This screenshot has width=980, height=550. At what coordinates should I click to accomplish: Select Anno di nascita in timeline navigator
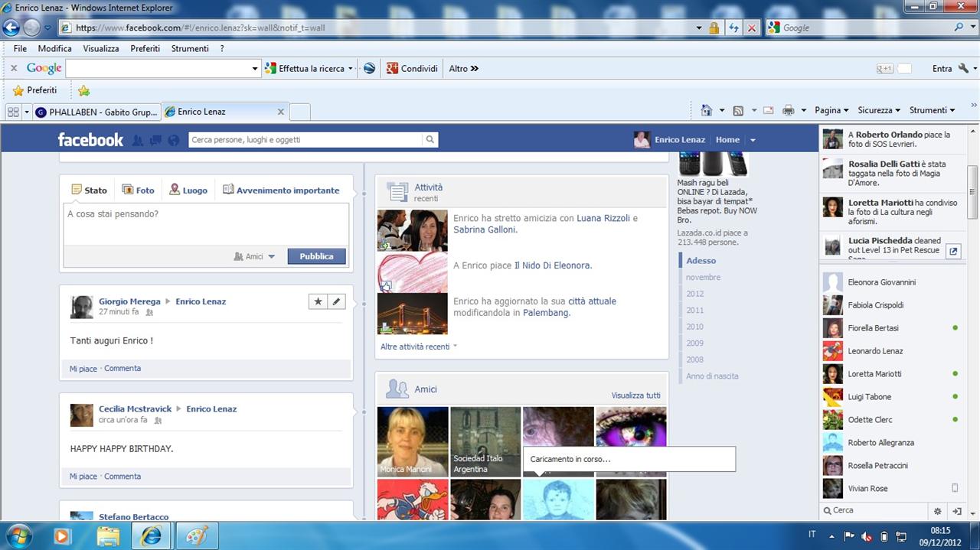click(x=712, y=376)
